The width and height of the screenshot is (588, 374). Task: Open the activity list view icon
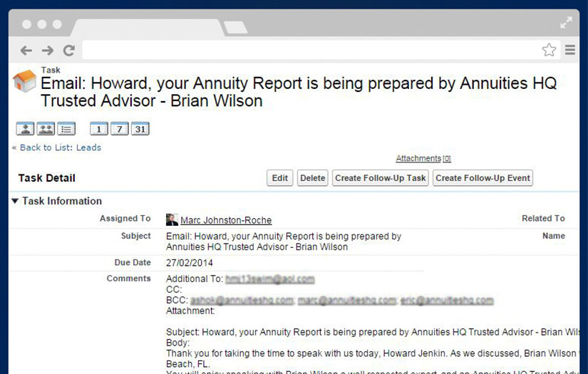66,129
